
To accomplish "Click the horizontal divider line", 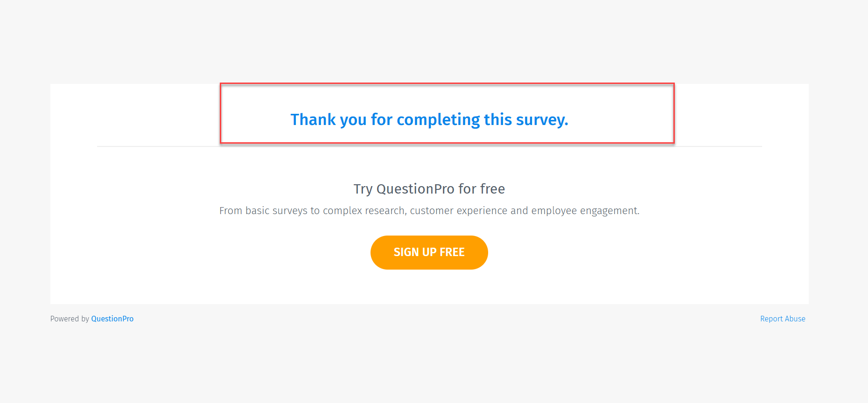I will 429,146.
